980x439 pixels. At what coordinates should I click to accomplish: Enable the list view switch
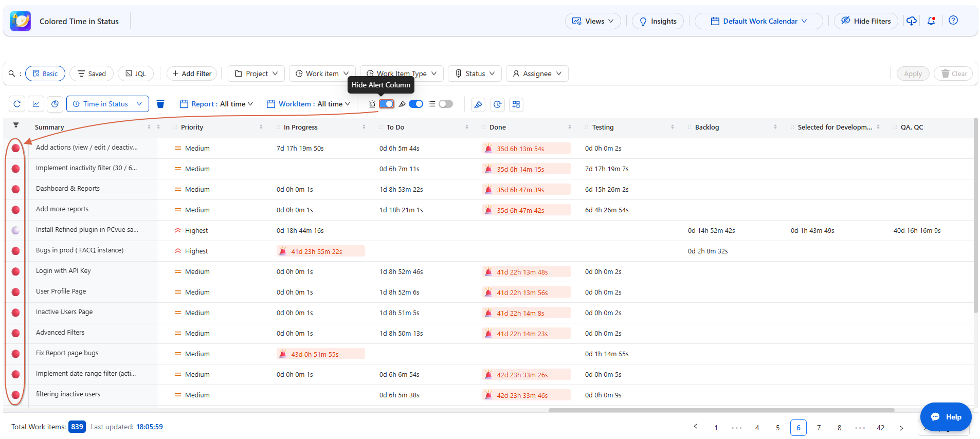click(x=446, y=104)
